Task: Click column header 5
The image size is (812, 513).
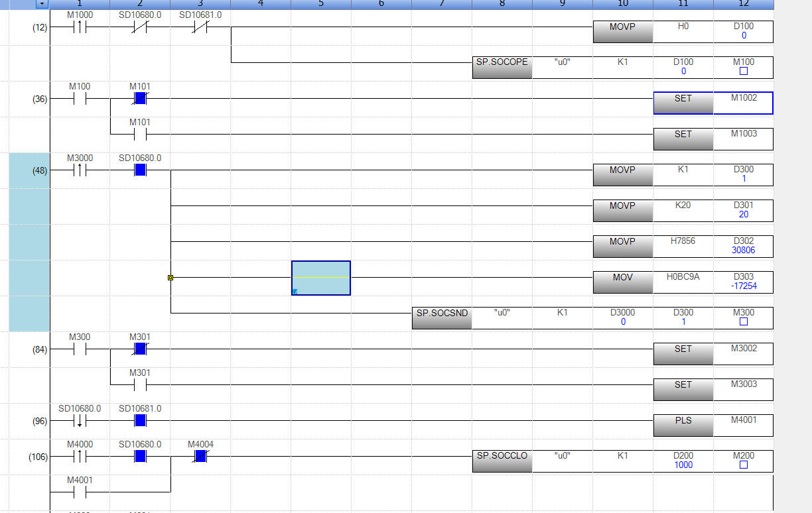Action: point(321,4)
